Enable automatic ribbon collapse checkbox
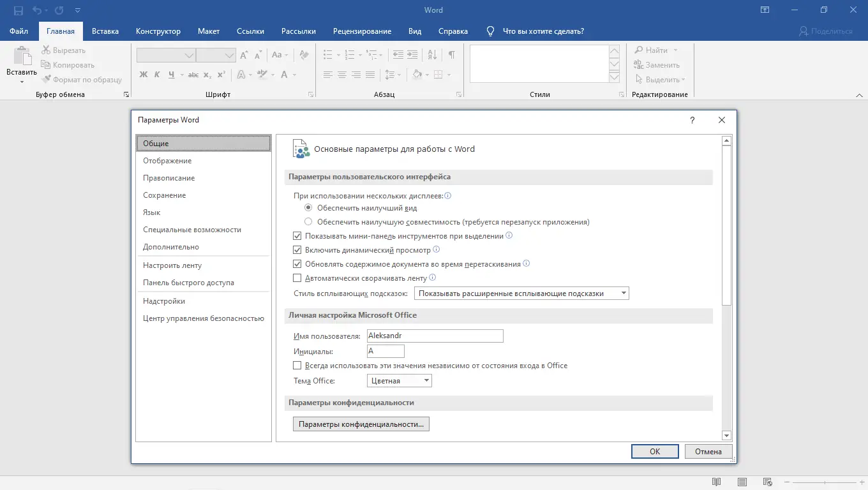Image resolution: width=868 pixels, height=490 pixels. (297, 278)
